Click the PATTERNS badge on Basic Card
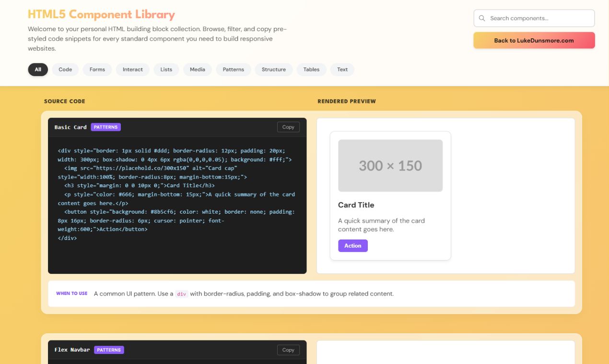Viewport: 609px width, 364px height. (105, 127)
